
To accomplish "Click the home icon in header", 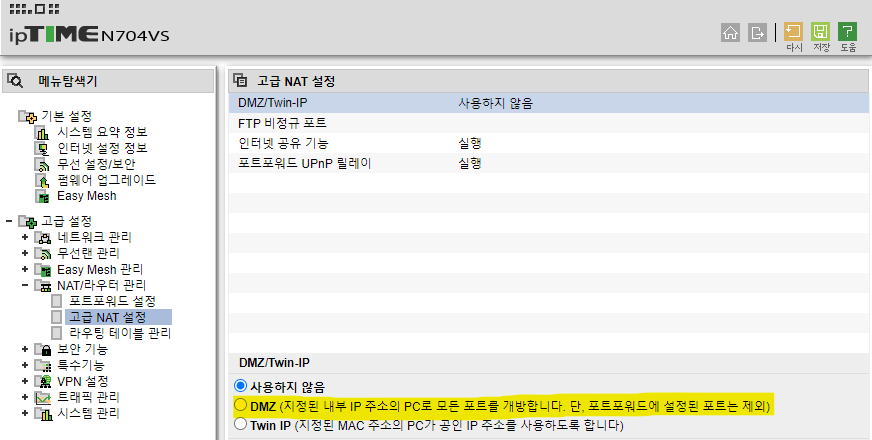I will [731, 31].
